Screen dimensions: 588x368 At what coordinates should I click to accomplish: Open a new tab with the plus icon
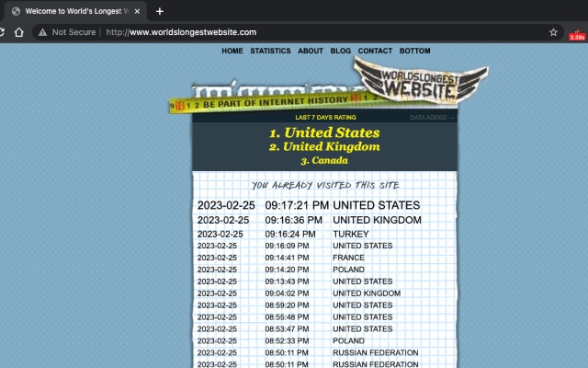point(159,11)
